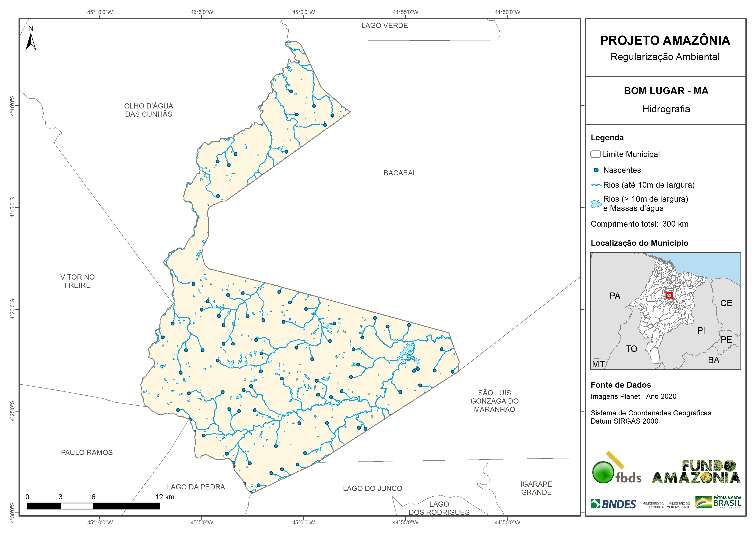Click the light blue water mass legend swatch
This screenshot has width=756, height=534.
596,204
